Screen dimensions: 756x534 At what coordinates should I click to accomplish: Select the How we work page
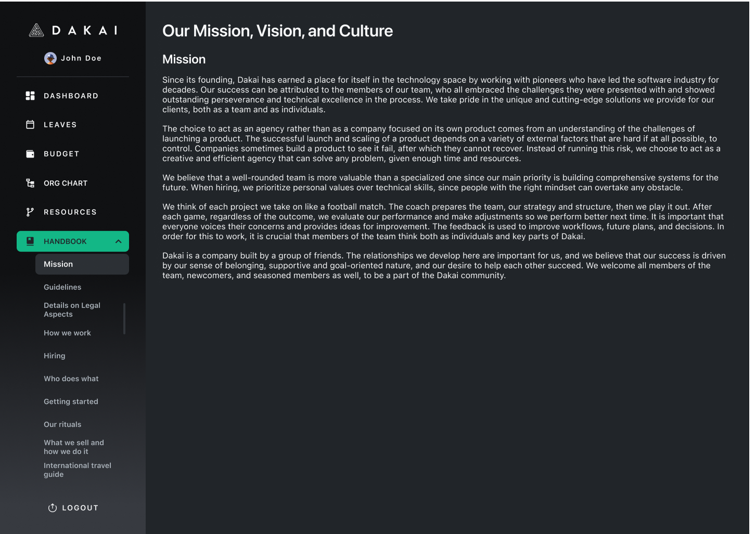click(67, 333)
